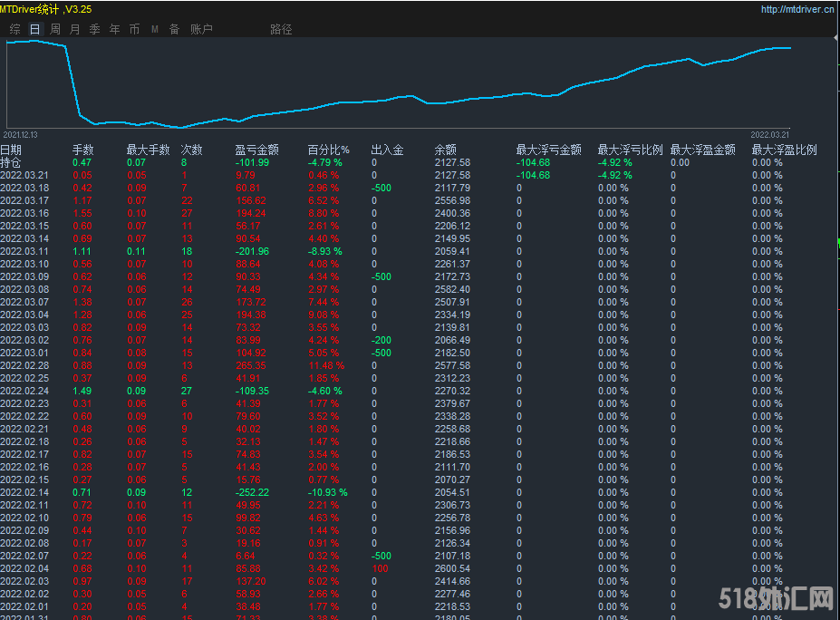Open the 备 tab
The width and height of the screenshot is (840, 620).
pos(174,29)
